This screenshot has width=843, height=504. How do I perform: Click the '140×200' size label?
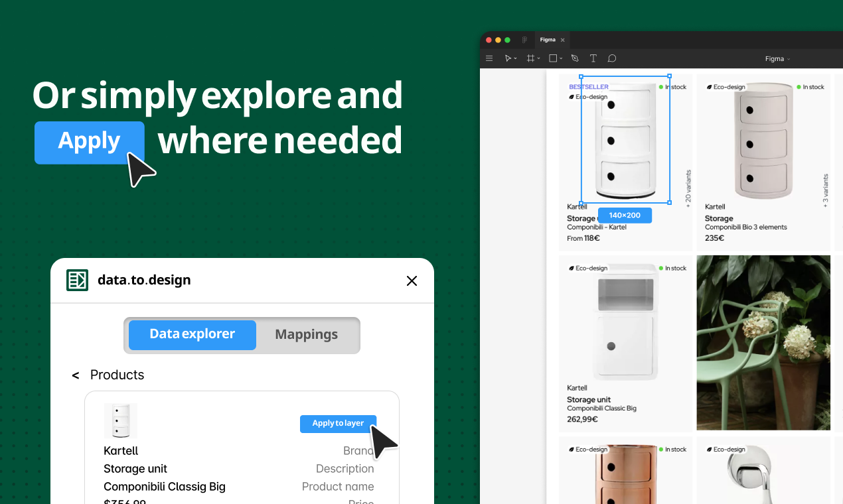625,216
